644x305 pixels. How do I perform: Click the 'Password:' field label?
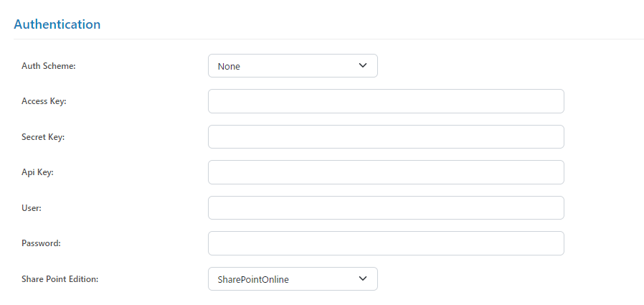coord(41,243)
